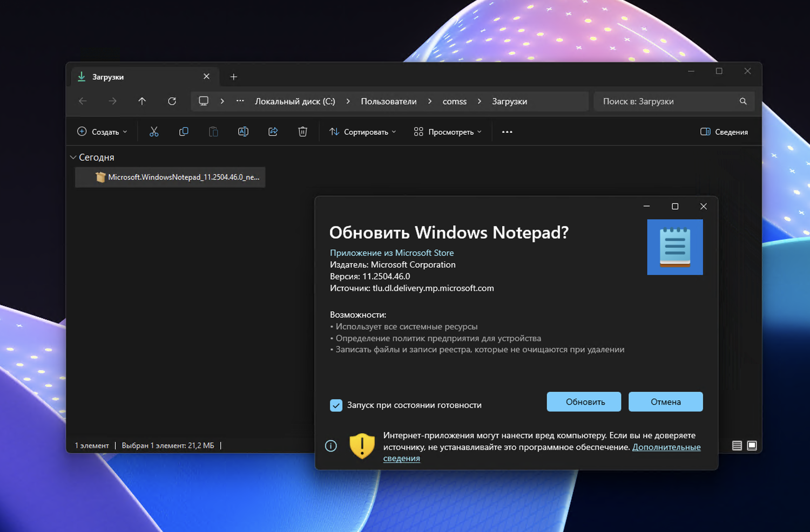This screenshot has width=810, height=532.
Task: Click the Share icon in toolbar
Action: tap(273, 132)
